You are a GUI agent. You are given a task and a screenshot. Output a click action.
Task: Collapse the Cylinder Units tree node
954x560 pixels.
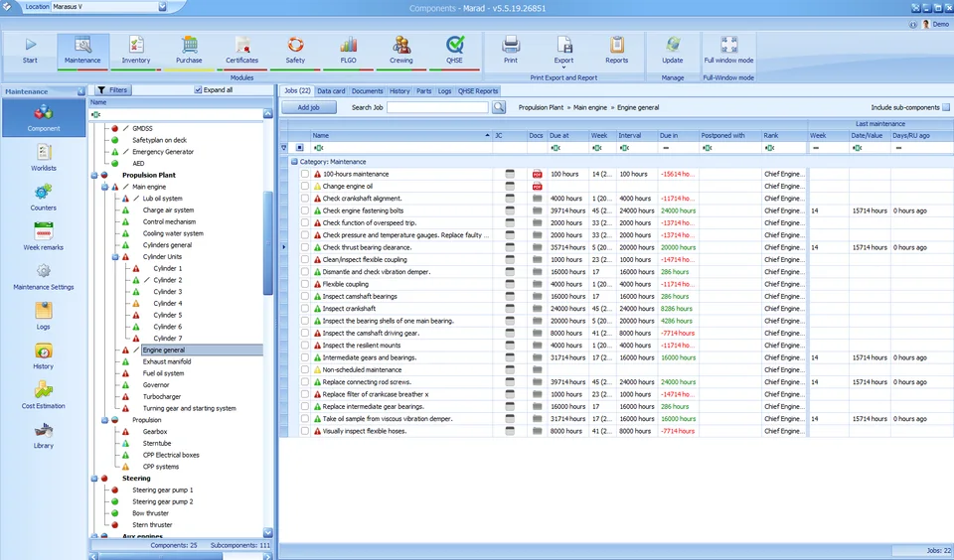(115, 256)
